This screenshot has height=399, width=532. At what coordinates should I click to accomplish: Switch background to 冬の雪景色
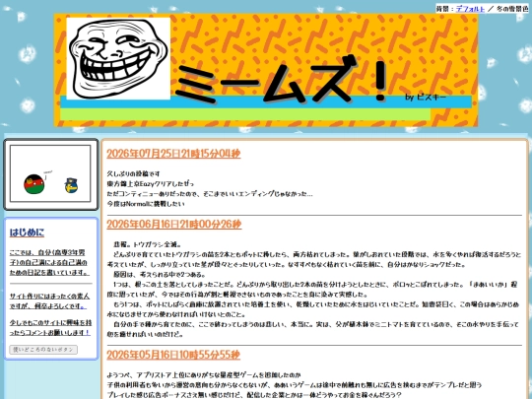tap(512, 9)
